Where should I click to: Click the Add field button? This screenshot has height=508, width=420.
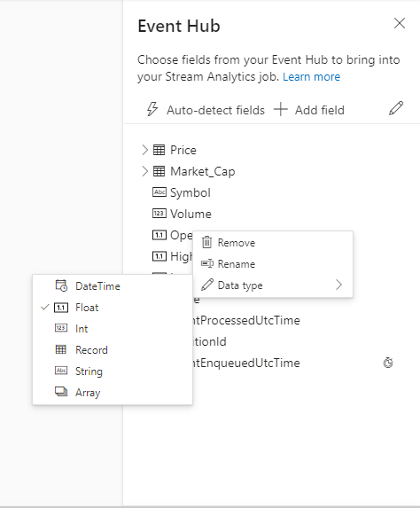point(309,110)
